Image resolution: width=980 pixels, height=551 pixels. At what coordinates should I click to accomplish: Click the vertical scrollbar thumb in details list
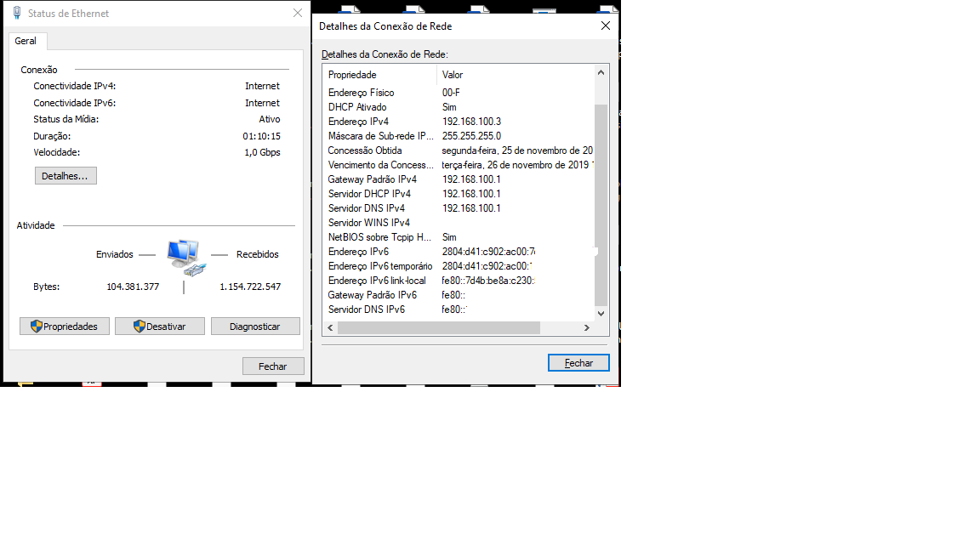pos(601,205)
